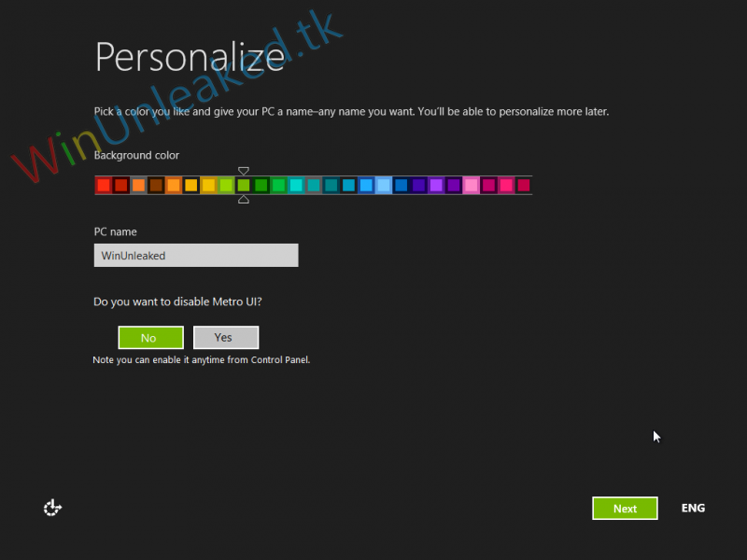
Task: Pick the dark red swatch
Action: point(121,185)
